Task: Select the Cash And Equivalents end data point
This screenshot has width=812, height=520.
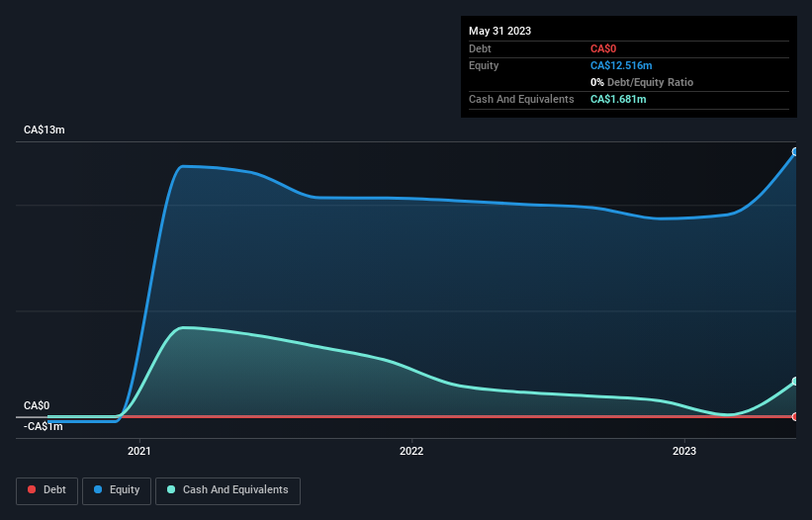Action: click(x=795, y=382)
